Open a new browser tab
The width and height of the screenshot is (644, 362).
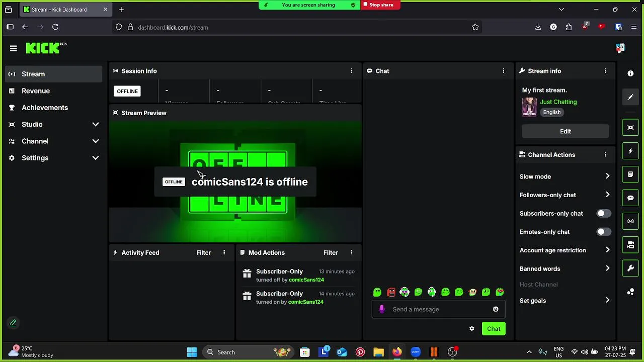click(121, 10)
